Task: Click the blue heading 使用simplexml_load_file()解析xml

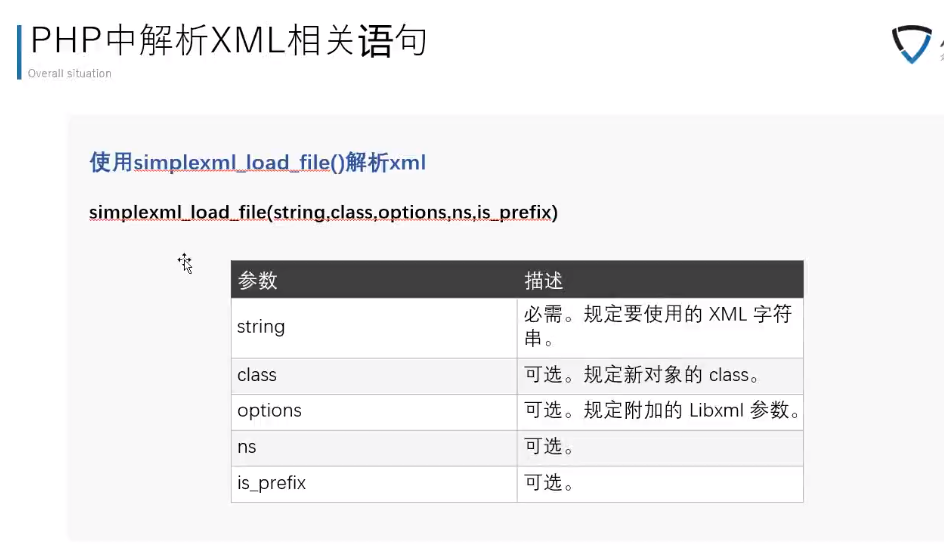Action: (x=258, y=162)
